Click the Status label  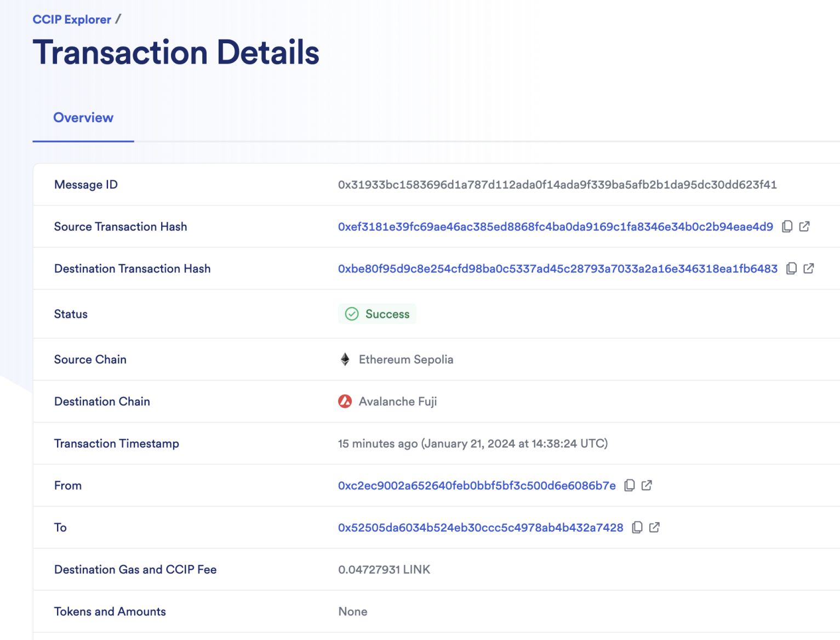point(71,314)
